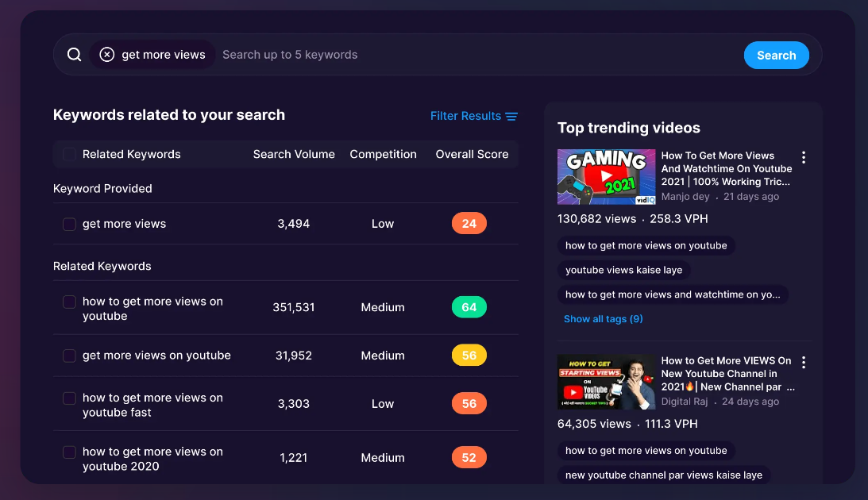Click the filter icon next to Filter Results
The height and width of the screenshot is (500, 868).
[x=512, y=116]
